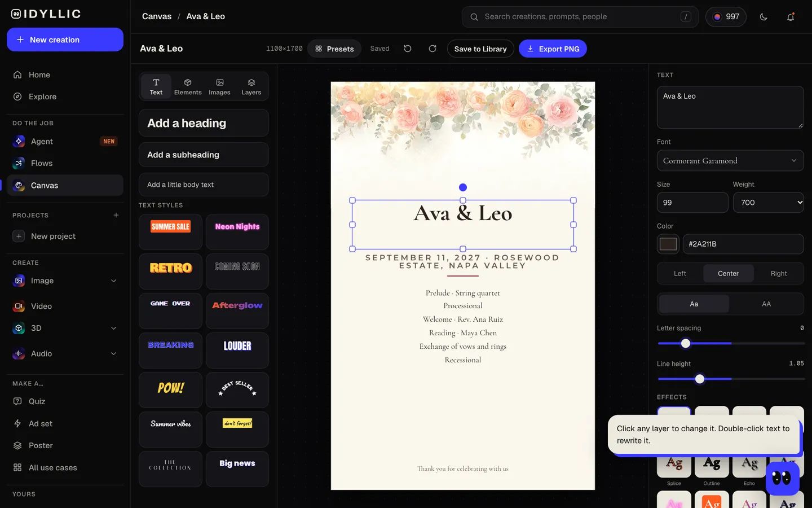The image size is (812, 508).
Task: Toggle dark mode moon icon
Action: click(764, 17)
